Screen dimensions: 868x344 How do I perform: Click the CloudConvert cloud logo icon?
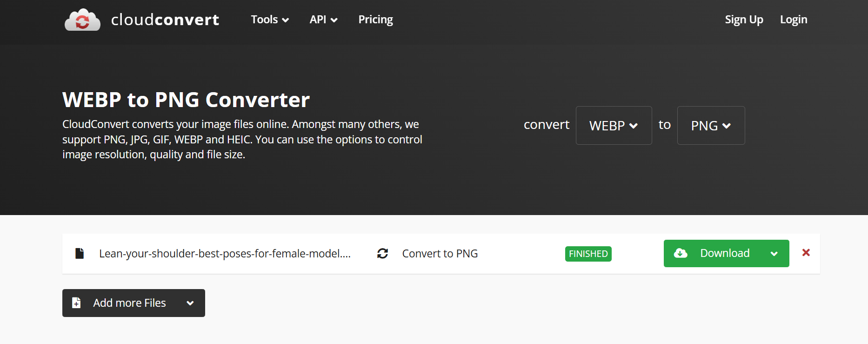coord(82,20)
